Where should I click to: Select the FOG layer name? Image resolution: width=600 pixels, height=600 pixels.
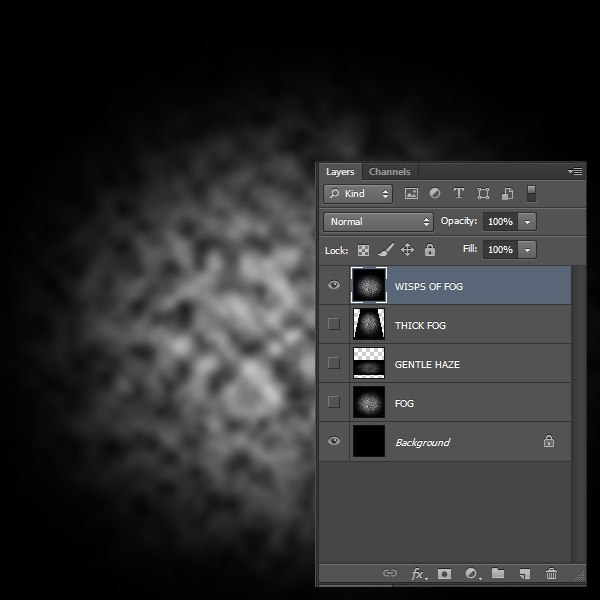pos(404,404)
